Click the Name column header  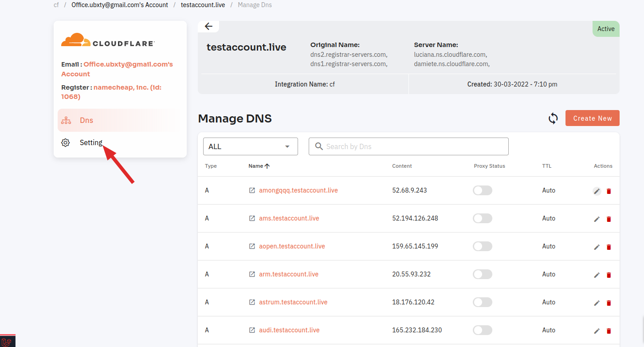pos(256,166)
